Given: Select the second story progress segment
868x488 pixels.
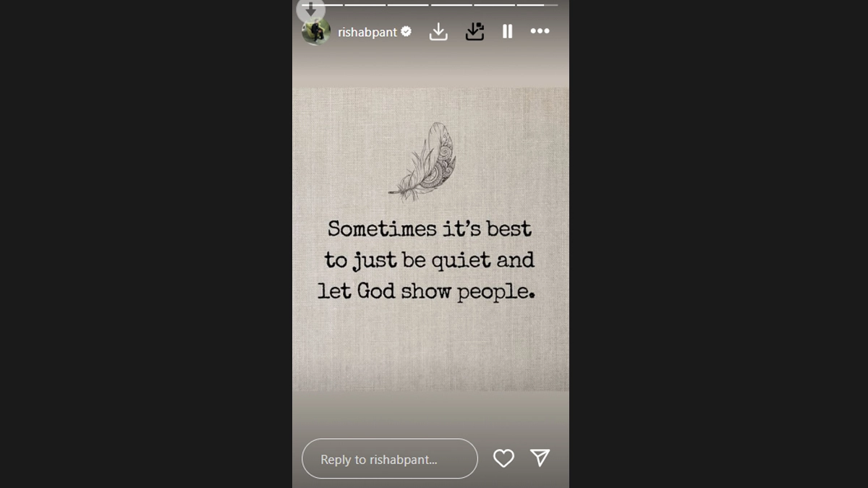Looking at the screenshot, I should coord(365,4).
